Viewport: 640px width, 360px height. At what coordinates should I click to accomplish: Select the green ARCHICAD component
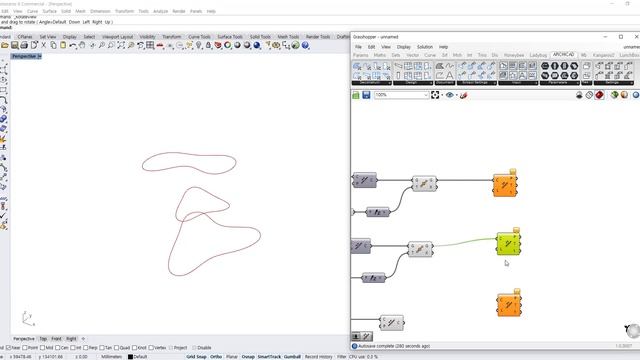(x=509, y=244)
